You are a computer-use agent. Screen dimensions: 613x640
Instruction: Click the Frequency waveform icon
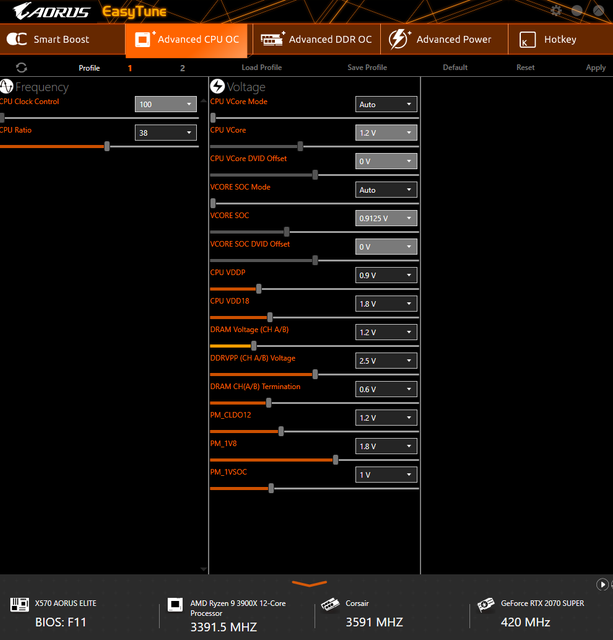[x=7, y=87]
